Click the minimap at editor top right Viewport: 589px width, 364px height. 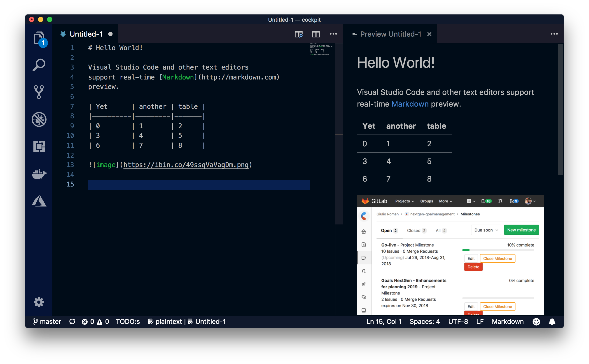(x=321, y=50)
